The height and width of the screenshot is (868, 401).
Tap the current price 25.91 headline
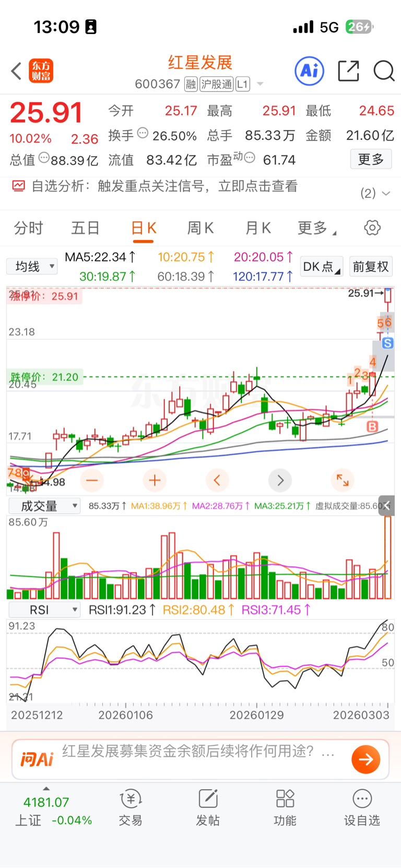coord(46,112)
